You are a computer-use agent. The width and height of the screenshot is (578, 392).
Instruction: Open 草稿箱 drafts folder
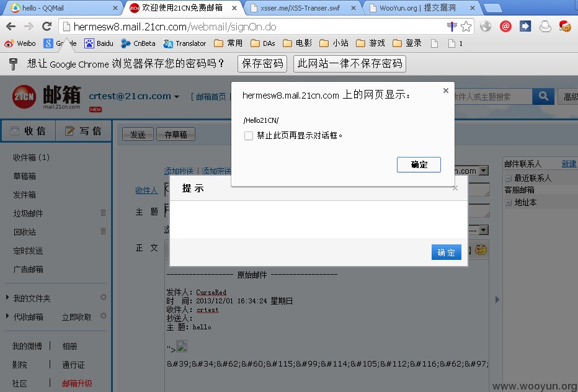click(24, 176)
